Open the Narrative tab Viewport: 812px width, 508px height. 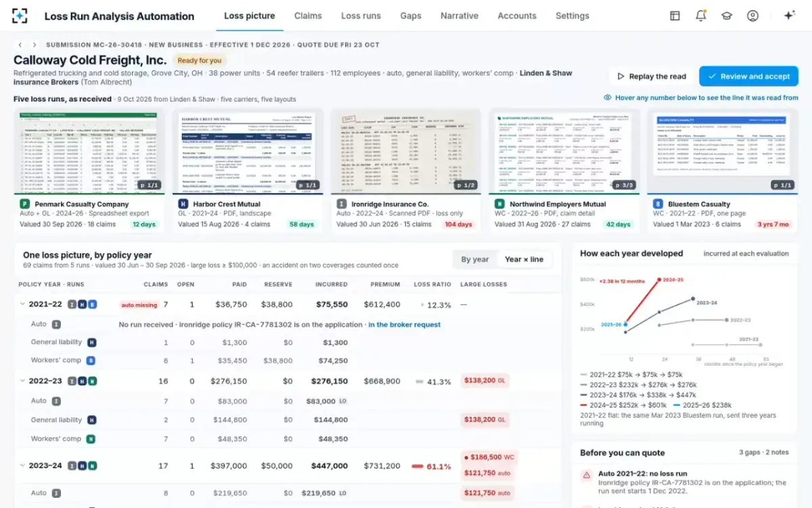coord(459,16)
